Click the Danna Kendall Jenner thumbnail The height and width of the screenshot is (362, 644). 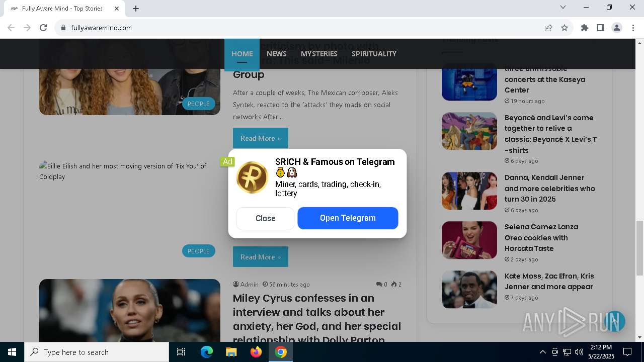(469, 191)
